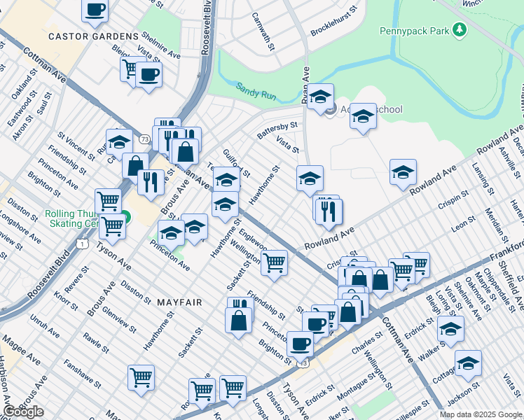Open the shopping bag marker near route 73 shield
The width and height of the screenshot is (524, 420).
(x=135, y=167)
